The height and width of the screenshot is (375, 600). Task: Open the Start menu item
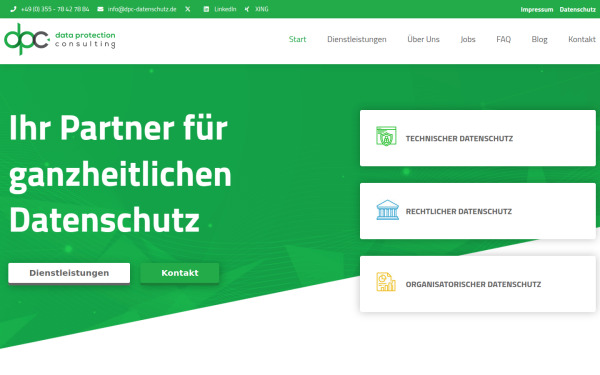coord(297,39)
